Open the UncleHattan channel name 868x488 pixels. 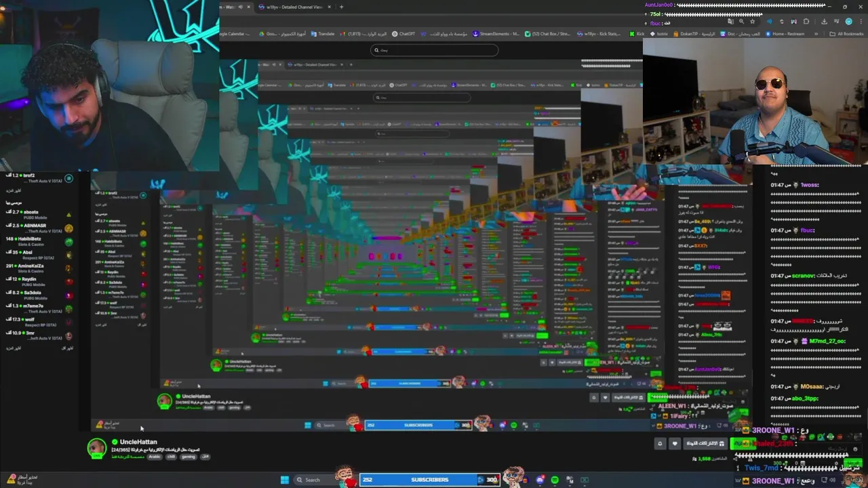pos(138,442)
